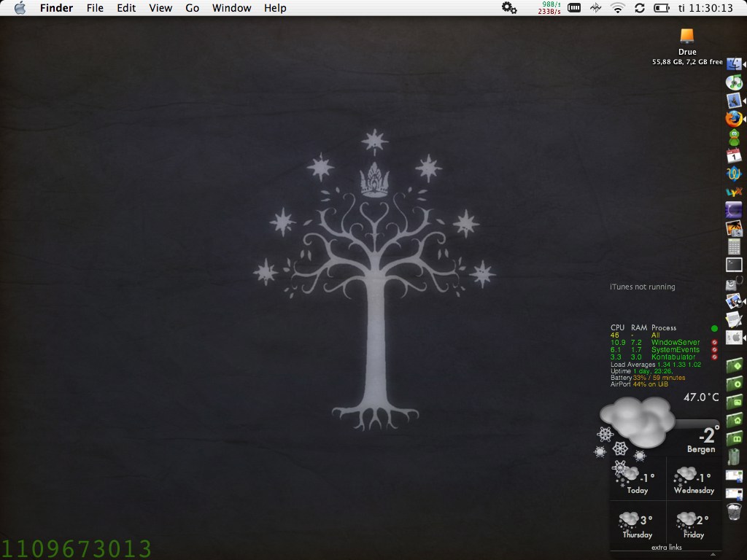Screen dimensions: 747x560
Task: Open iCal calendar in dock
Action: (x=734, y=155)
